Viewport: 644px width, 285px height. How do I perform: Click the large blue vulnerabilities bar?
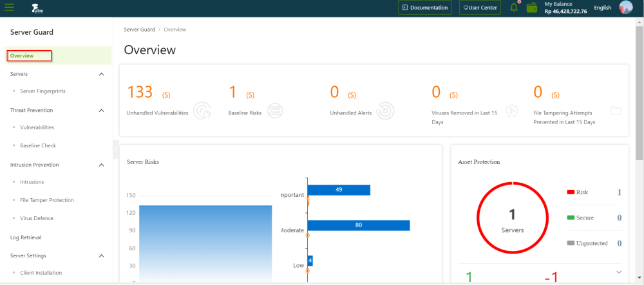tap(205, 243)
